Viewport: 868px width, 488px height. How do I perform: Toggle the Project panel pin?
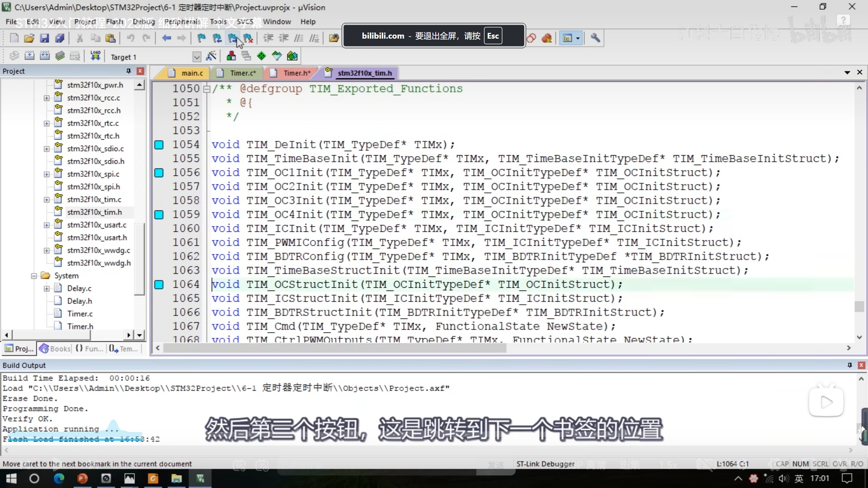click(x=129, y=71)
